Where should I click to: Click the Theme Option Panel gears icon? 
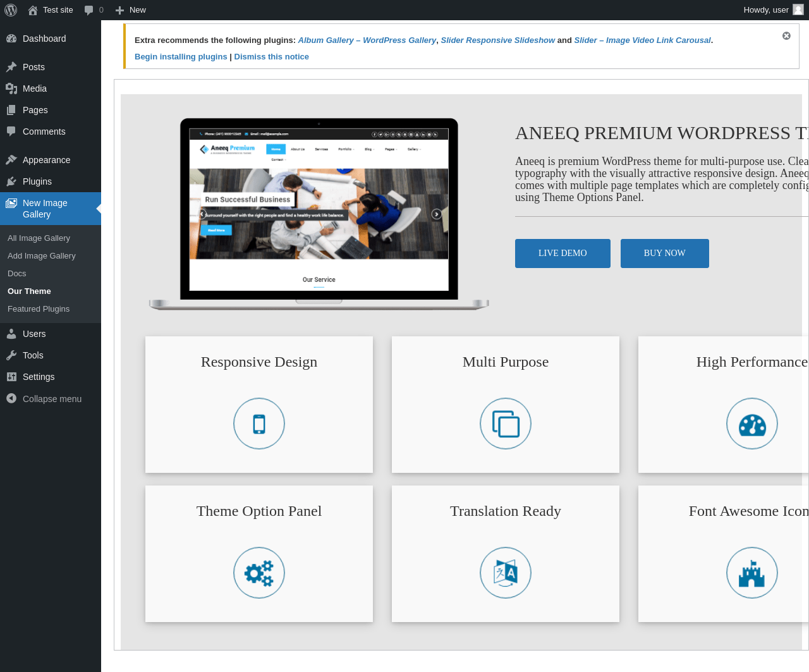point(259,573)
